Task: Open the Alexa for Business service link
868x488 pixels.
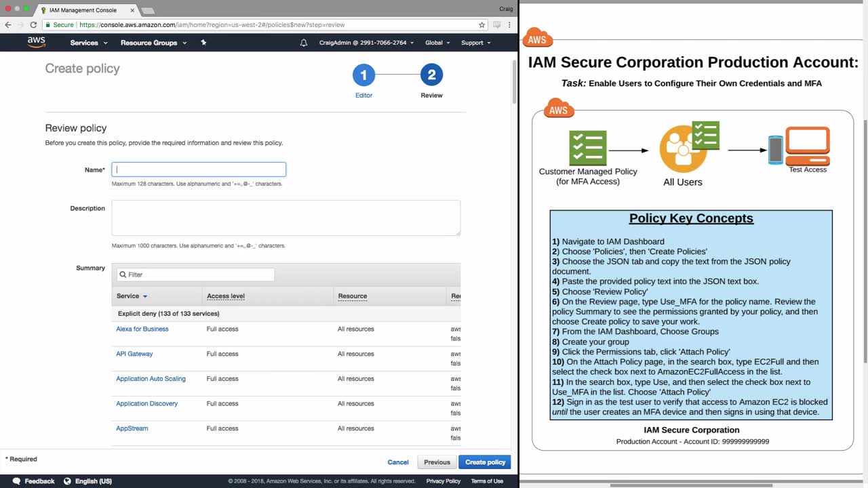Action: [142, 329]
